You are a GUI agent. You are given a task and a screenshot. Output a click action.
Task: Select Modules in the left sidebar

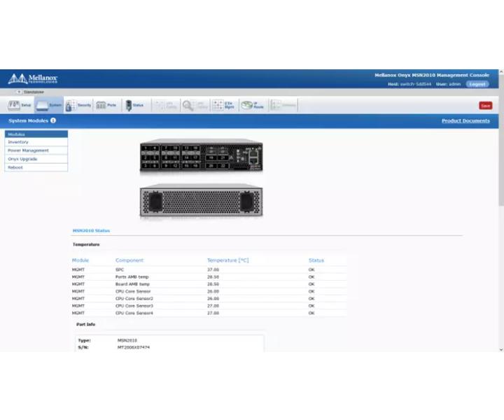click(x=36, y=134)
